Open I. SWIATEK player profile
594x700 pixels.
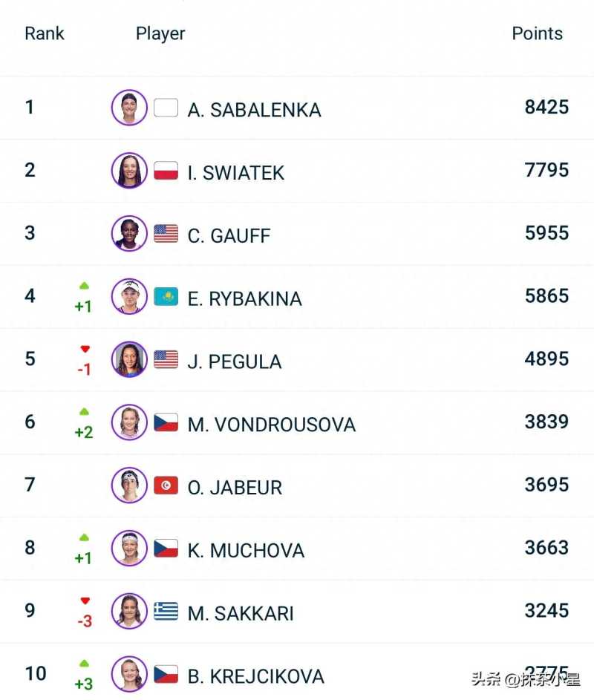point(236,173)
